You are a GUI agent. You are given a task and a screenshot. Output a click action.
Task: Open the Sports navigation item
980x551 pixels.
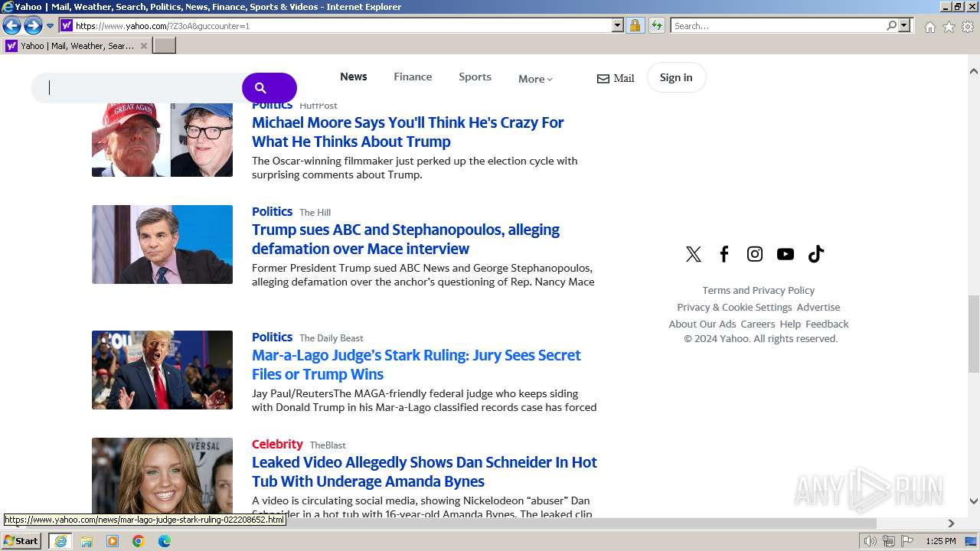click(x=475, y=77)
